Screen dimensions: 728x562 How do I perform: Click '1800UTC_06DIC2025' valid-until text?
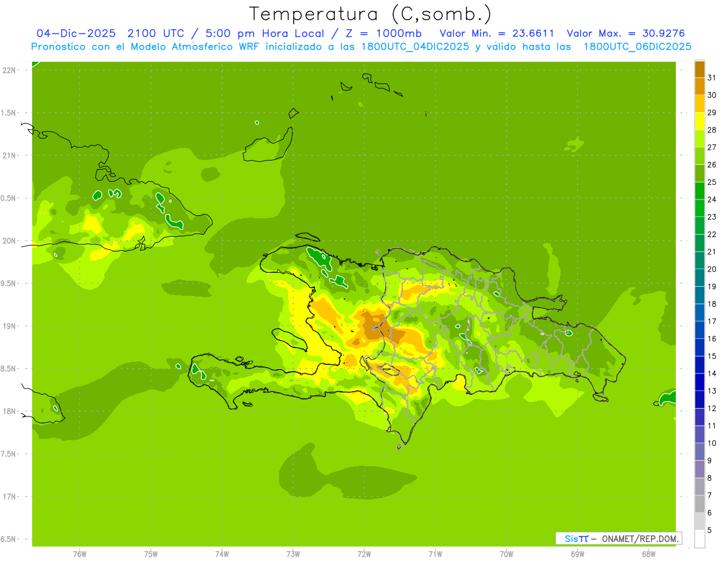point(637,47)
